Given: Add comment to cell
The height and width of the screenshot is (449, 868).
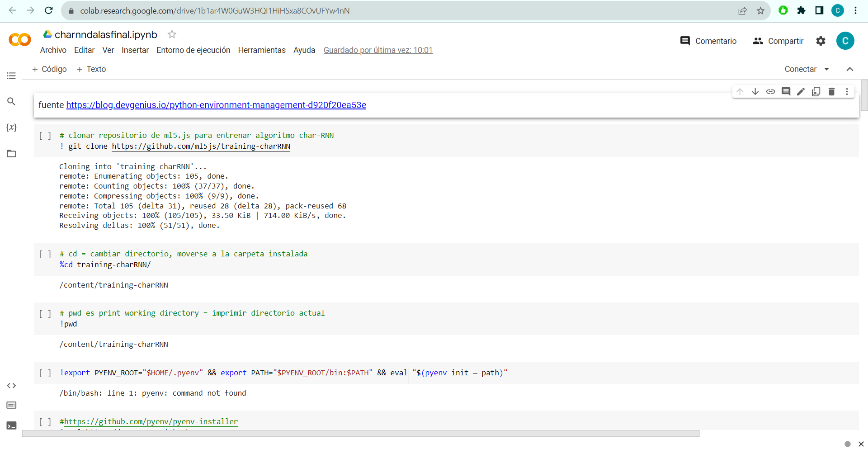Looking at the screenshot, I should pos(786,92).
